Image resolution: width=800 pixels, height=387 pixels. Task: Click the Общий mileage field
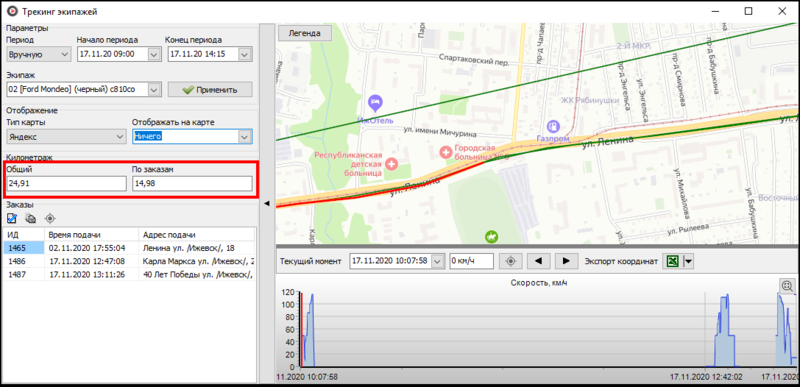[67, 184]
